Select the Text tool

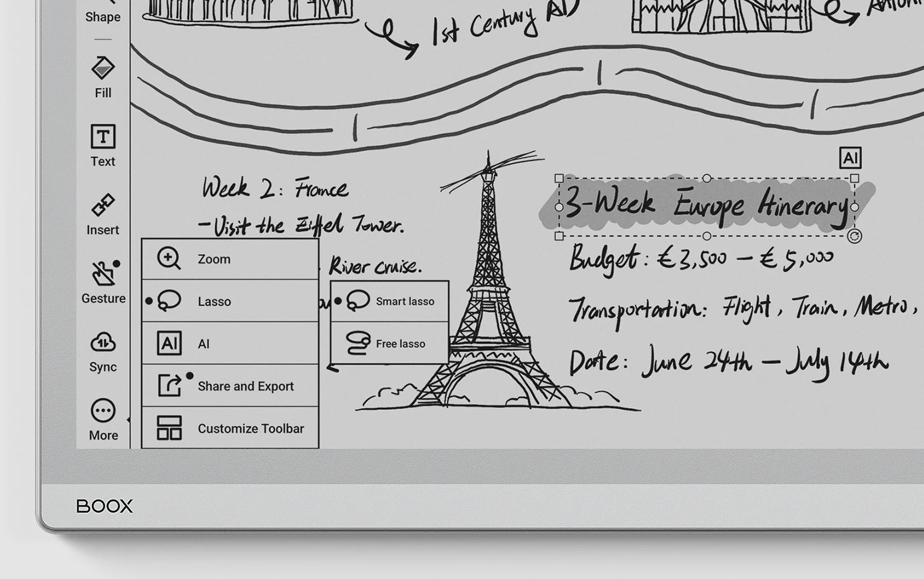pyautogui.click(x=103, y=145)
